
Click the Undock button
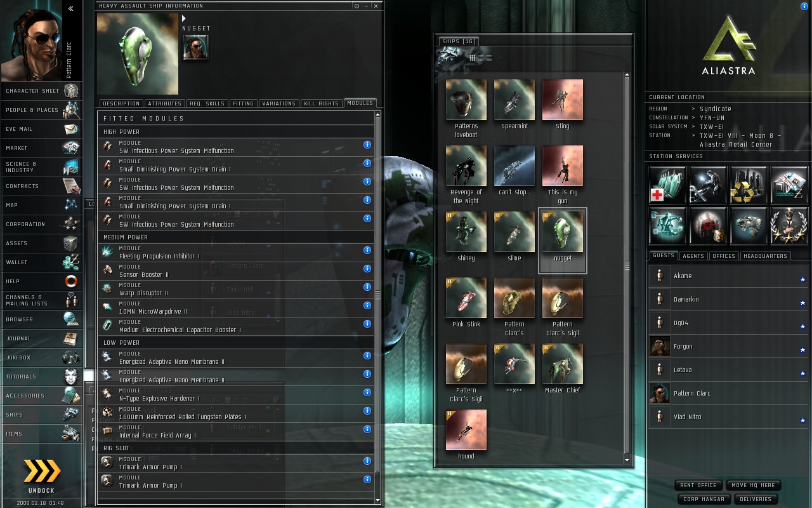41,476
